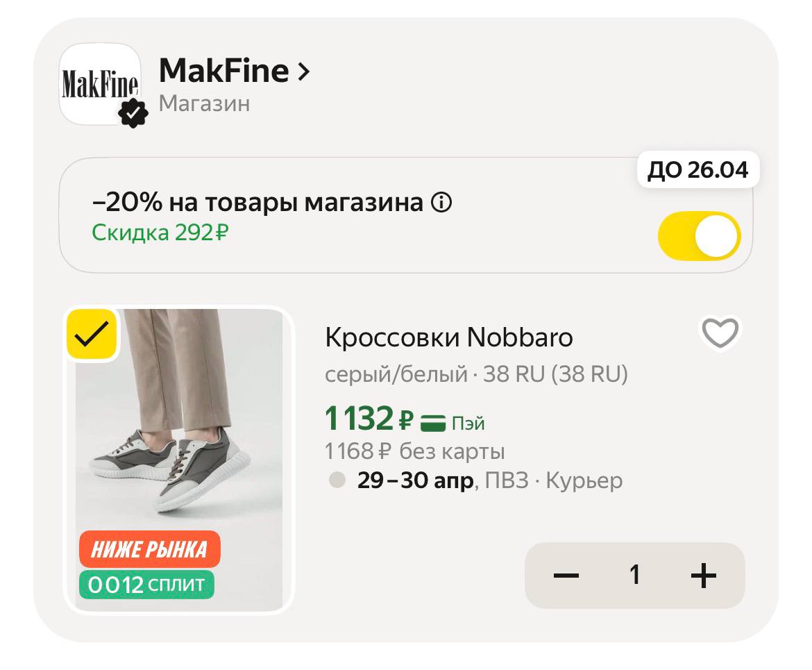Click the 1132 ₽ Pay price
The height and width of the screenshot is (670, 812).
coord(369,419)
